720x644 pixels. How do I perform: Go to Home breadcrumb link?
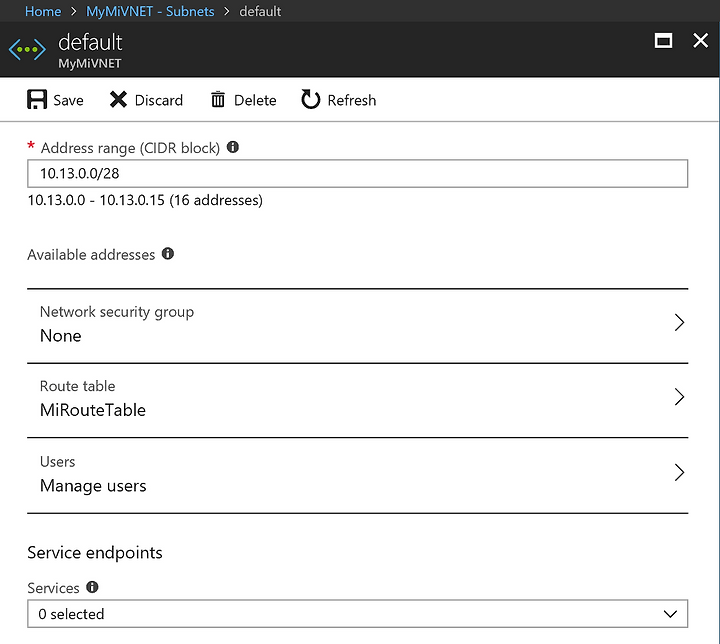43,11
